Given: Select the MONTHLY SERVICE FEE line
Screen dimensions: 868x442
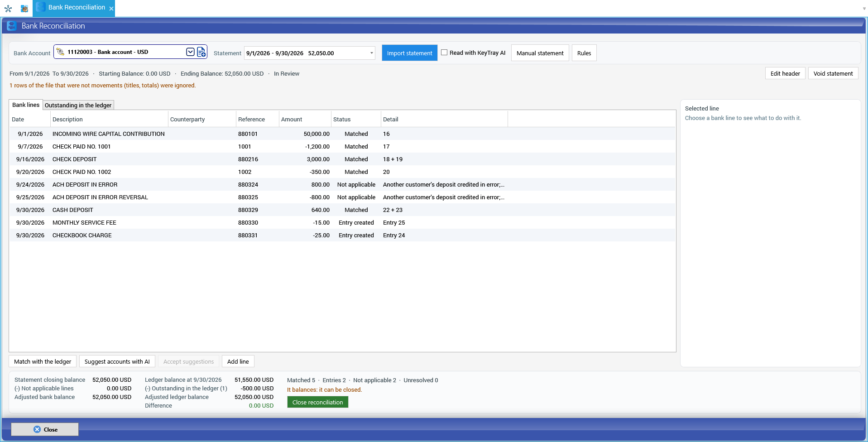Looking at the screenshot, I should point(342,222).
